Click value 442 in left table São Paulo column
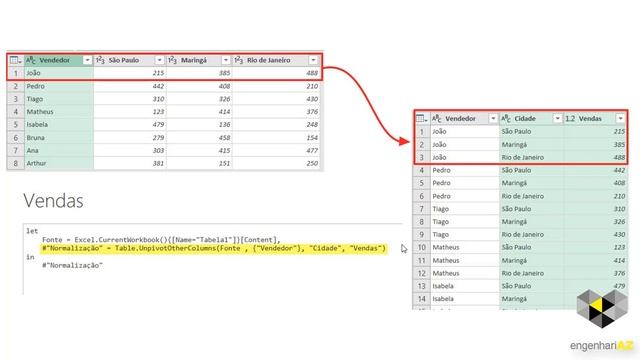Image resolution: width=640 pixels, height=360 pixels. pos(130,86)
